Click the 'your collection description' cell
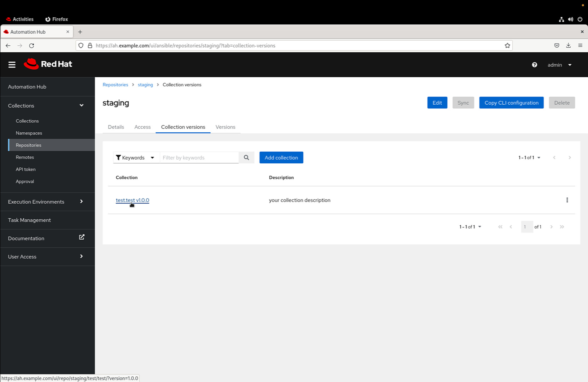Image resolution: width=588 pixels, height=382 pixels. point(299,200)
